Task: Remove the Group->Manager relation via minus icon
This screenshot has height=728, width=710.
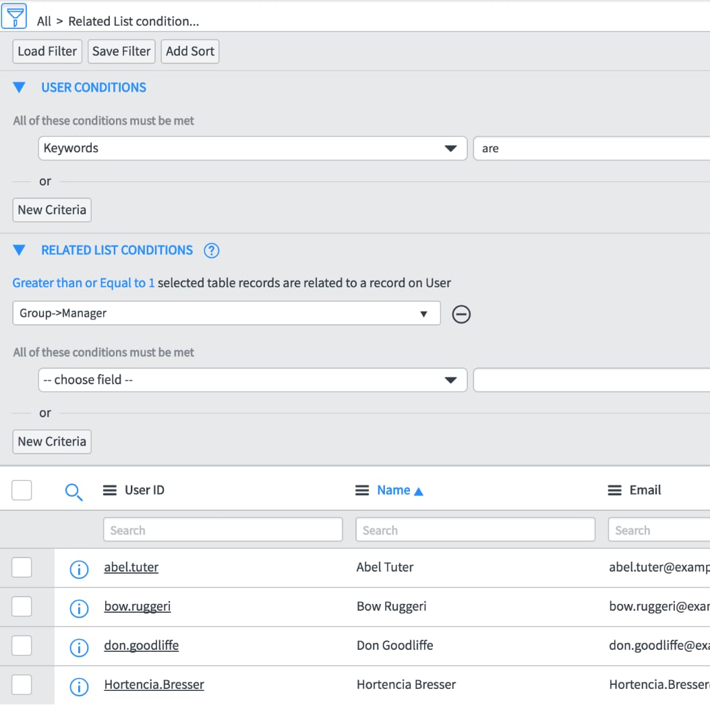Action: 461,313
